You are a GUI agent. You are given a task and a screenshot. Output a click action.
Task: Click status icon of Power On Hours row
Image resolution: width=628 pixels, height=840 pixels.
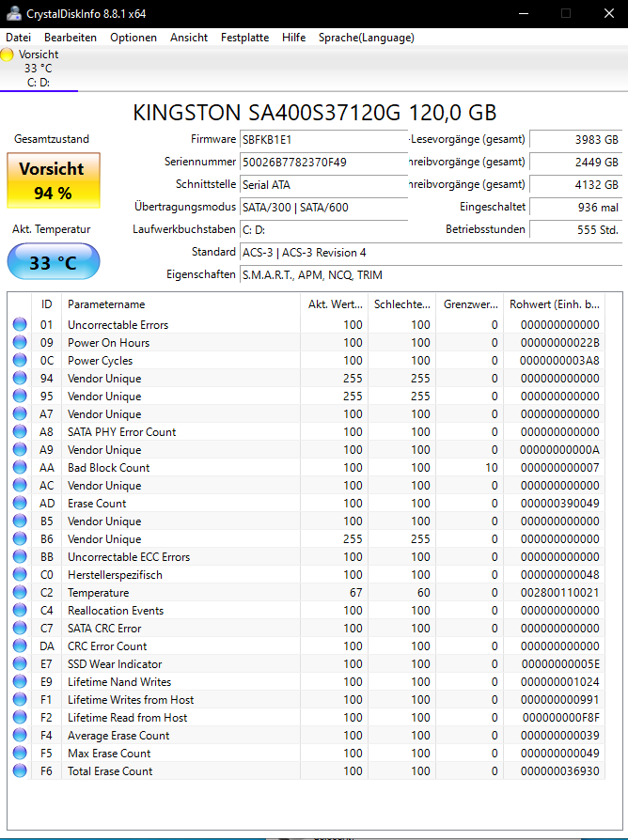coord(20,342)
